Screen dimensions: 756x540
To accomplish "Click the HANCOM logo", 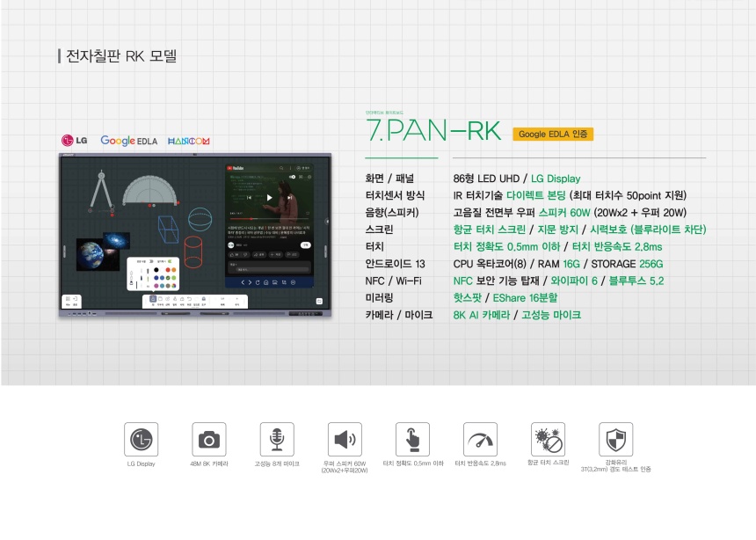I will click(188, 141).
